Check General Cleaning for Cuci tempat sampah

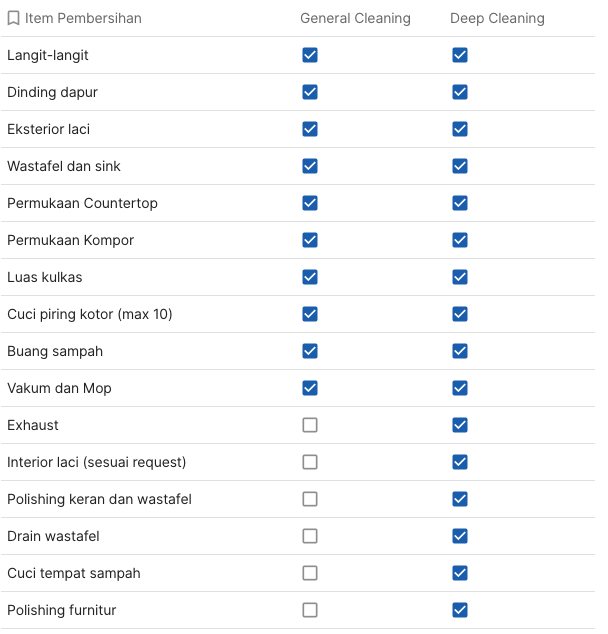point(310,573)
